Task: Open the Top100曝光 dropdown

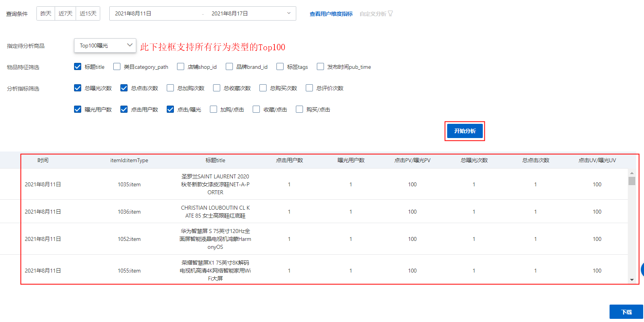Action: coord(105,45)
